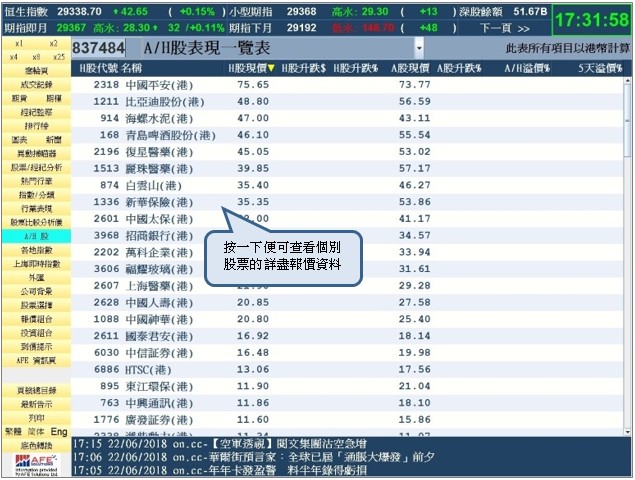Open 排行榜 in the sidebar
Image resolution: width=635 pixels, height=480 pixels.
point(36,126)
